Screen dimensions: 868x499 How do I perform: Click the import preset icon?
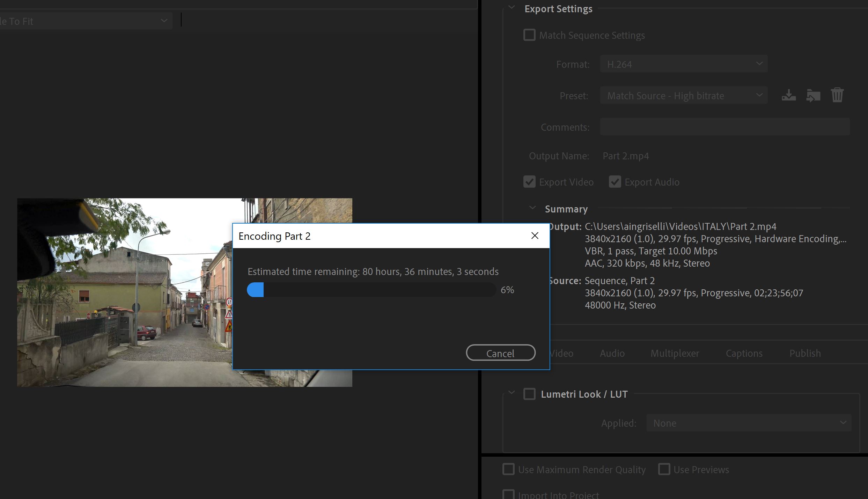click(812, 95)
